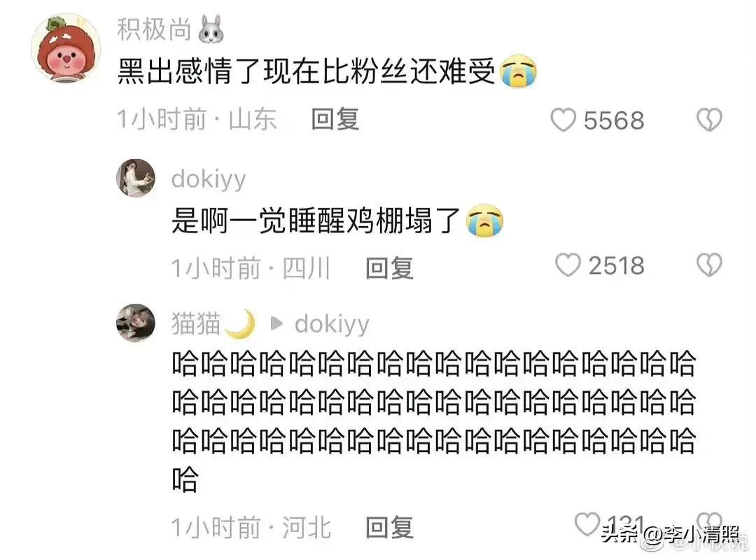Like dokiyy's comment with 2518 likes
Image resolution: width=756 pixels, height=560 pixels.
coord(568,265)
